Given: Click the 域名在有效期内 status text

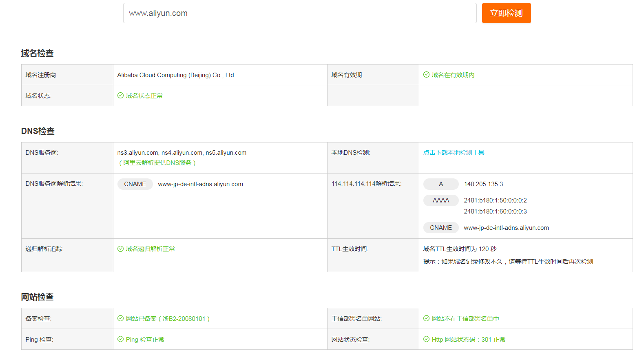Looking at the screenshot, I should 453,75.
